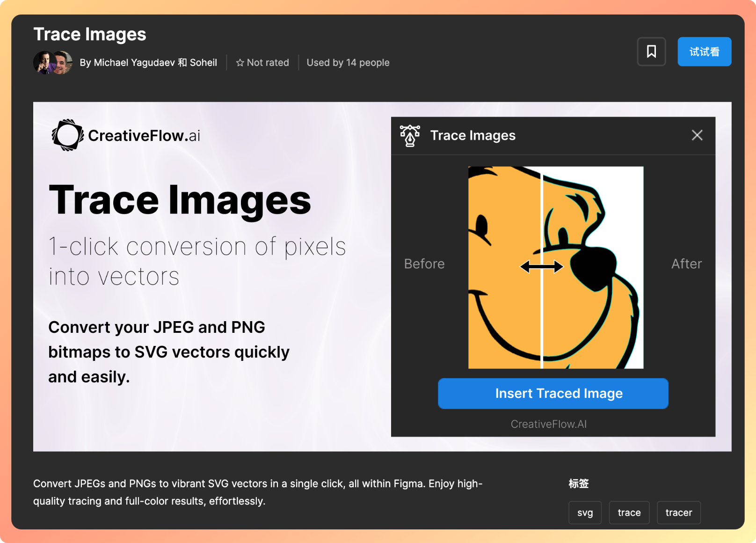
Task: Click the blue 试试看 try-it button
Action: 704,51
